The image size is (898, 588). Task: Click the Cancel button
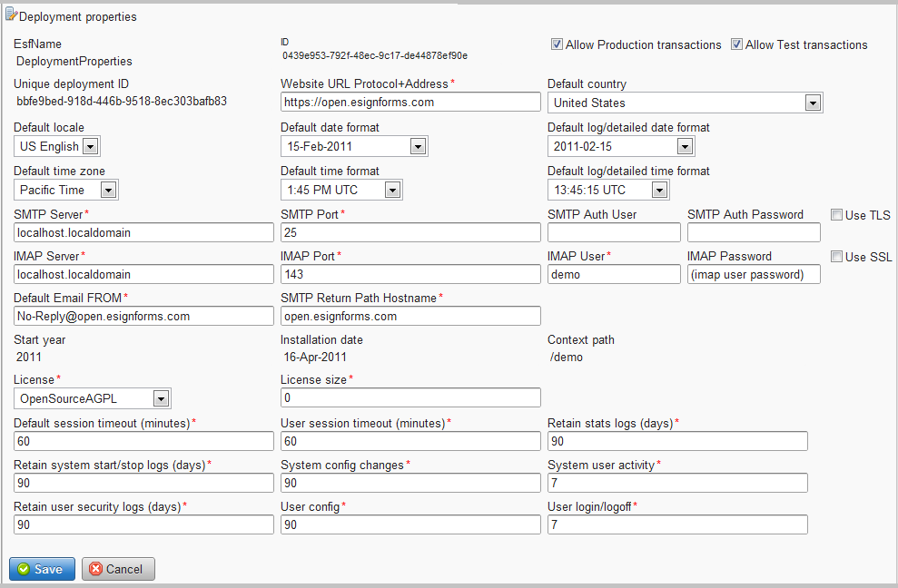(118, 569)
